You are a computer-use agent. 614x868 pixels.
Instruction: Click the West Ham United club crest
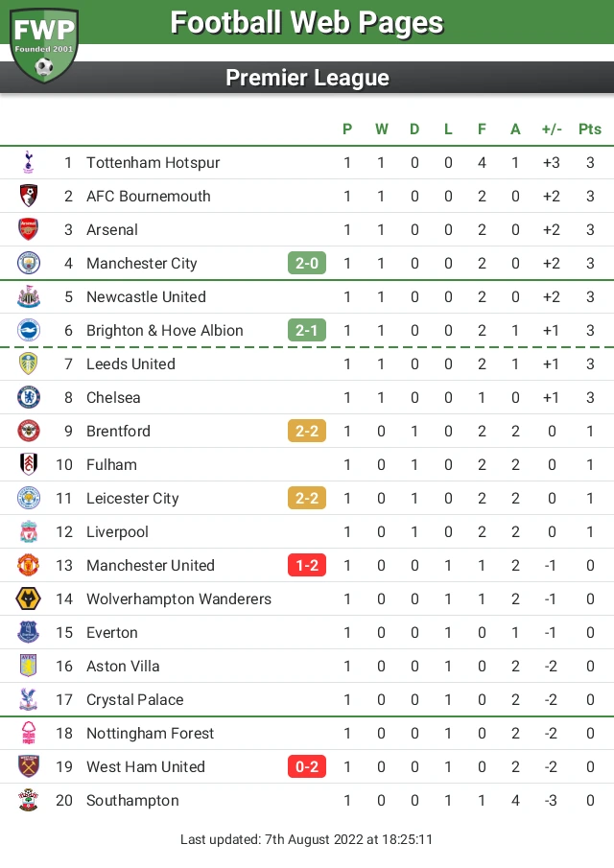(29, 766)
